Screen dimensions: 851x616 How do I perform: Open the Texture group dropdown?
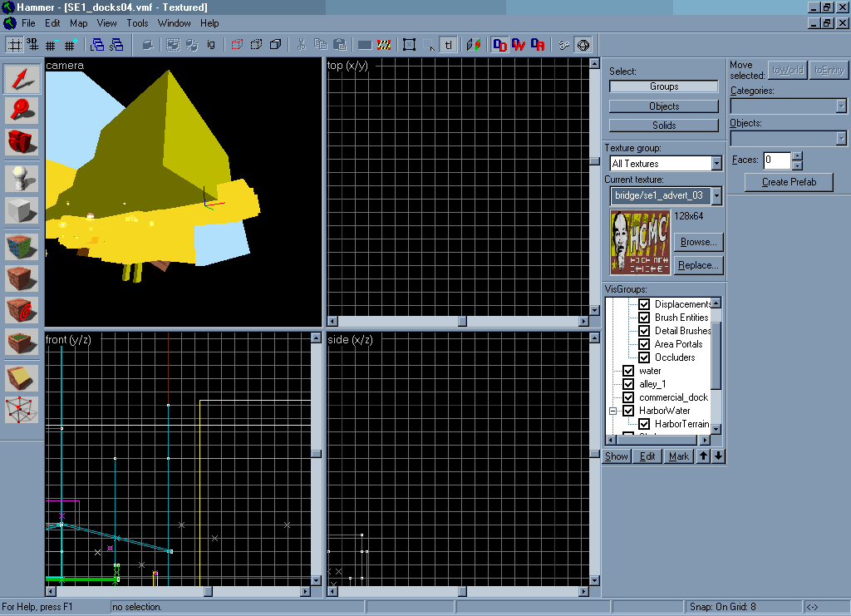point(716,164)
